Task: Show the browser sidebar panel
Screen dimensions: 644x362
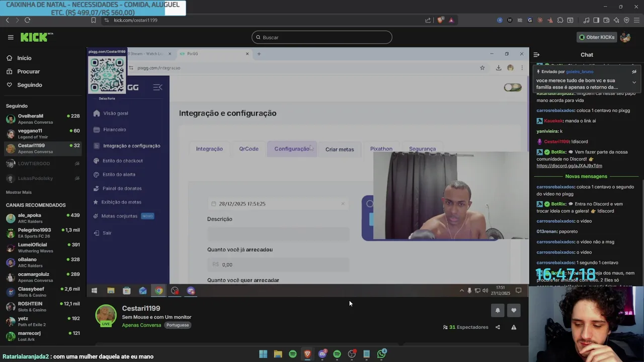Action: (x=596, y=20)
